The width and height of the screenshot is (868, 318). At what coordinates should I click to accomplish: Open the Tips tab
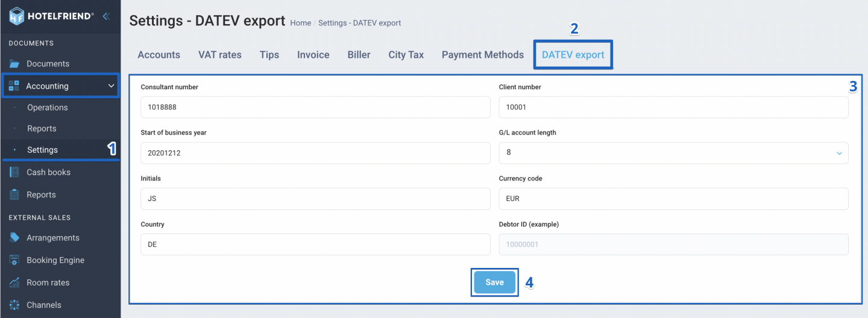click(269, 55)
